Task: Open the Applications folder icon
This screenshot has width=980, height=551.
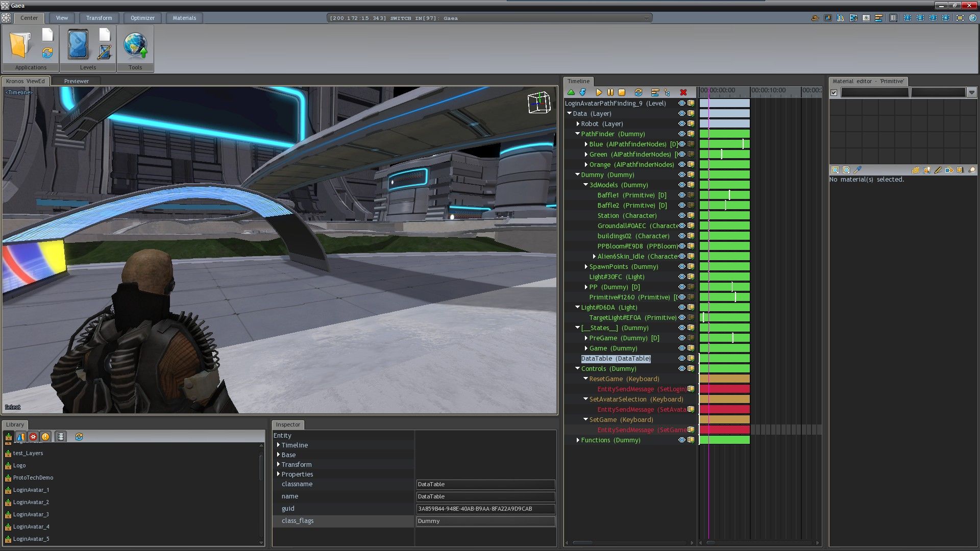Action: point(20,45)
